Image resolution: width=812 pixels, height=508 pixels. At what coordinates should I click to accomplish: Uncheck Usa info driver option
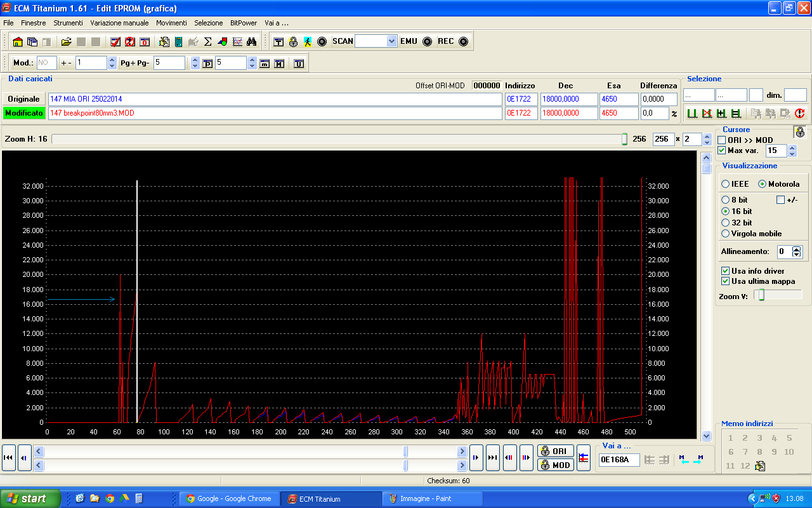click(726, 271)
